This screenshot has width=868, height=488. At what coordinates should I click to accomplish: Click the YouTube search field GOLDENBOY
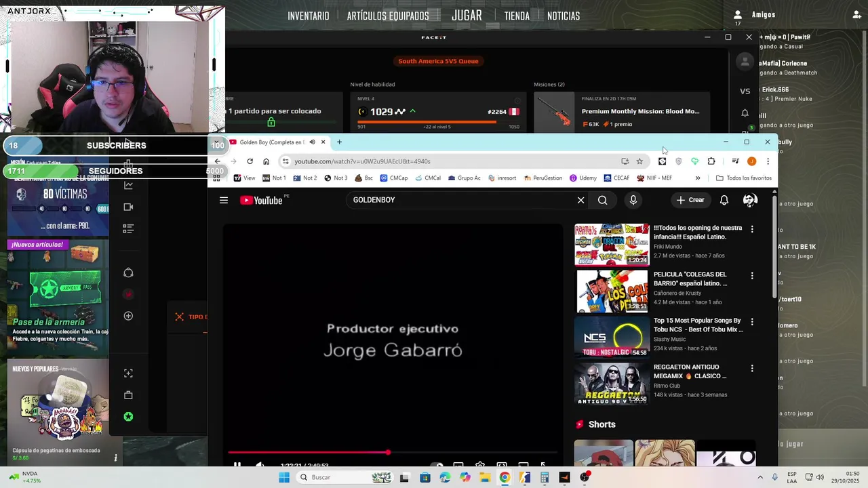pos(461,200)
